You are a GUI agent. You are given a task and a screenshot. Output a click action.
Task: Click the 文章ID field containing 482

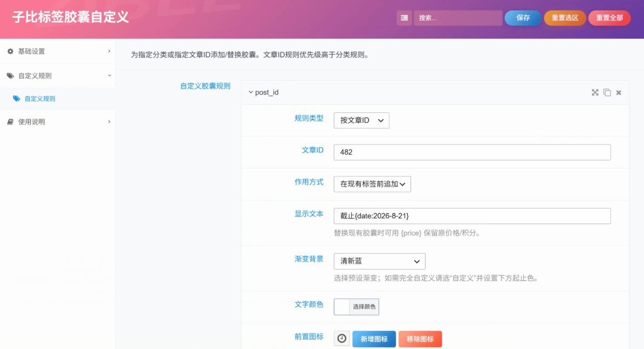coord(472,152)
